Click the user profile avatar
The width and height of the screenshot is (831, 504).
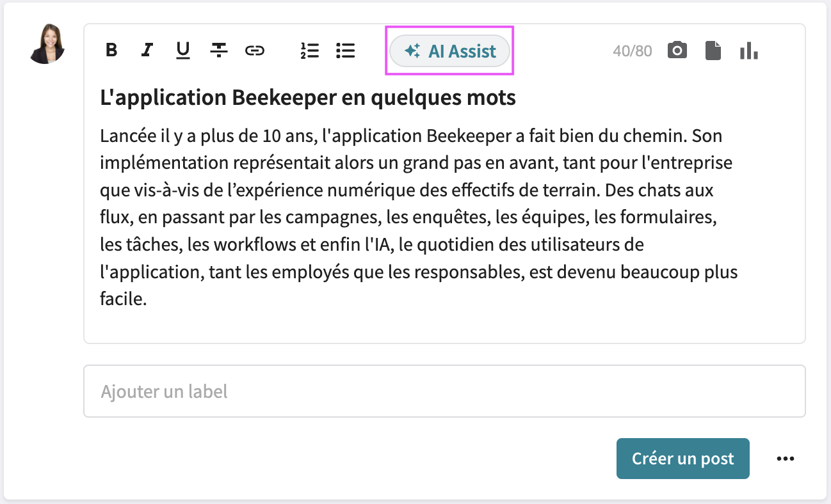coord(47,45)
